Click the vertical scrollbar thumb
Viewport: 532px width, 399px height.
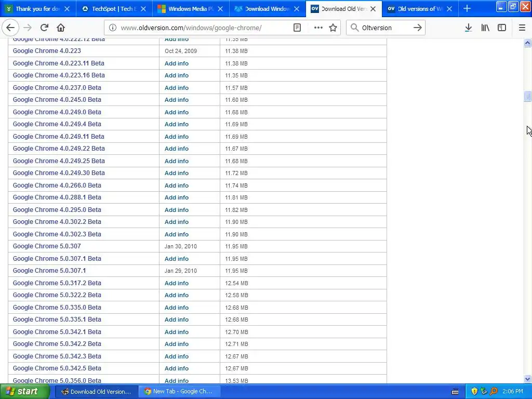pos(527,96)
